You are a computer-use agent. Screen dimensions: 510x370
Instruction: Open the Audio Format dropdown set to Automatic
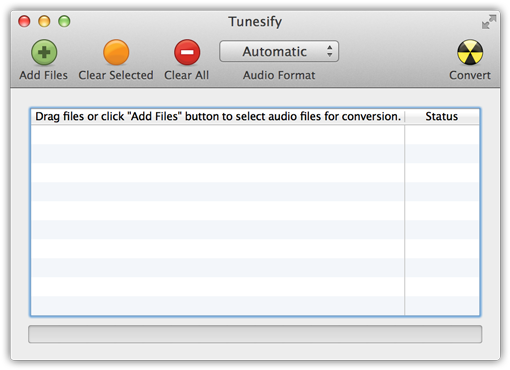click(279, 51)
